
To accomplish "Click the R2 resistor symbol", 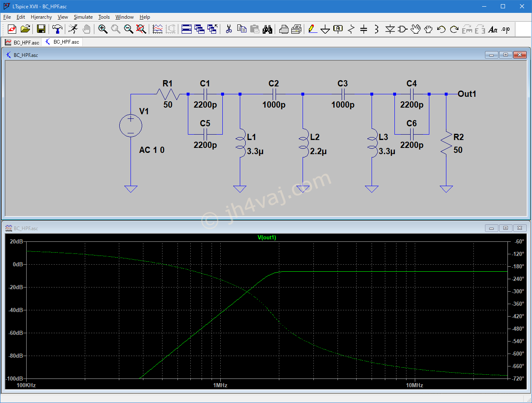I will click(x=446, y=143).
